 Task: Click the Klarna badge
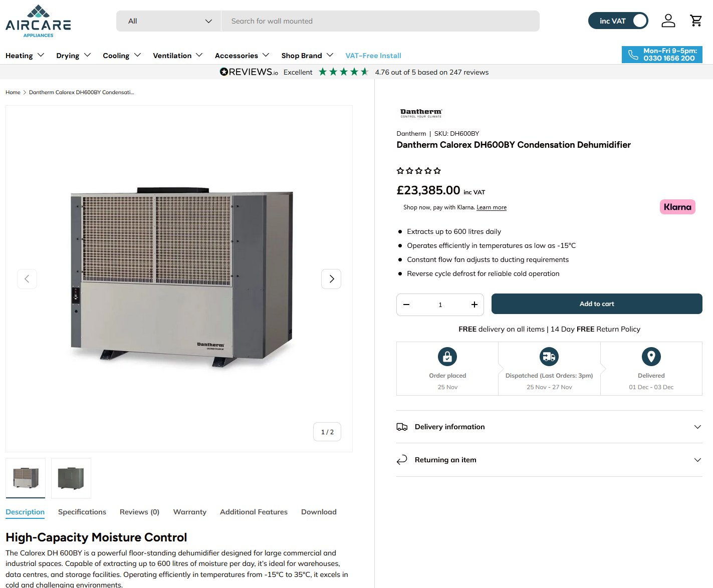point(677,207)
